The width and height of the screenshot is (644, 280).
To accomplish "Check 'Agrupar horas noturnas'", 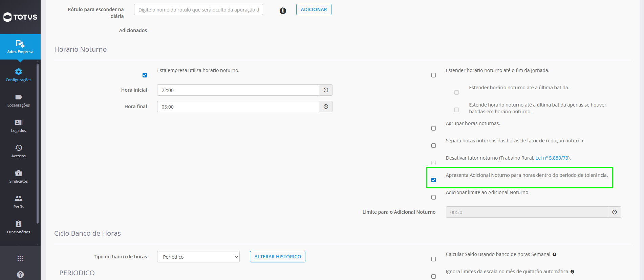I will (433, 128).
